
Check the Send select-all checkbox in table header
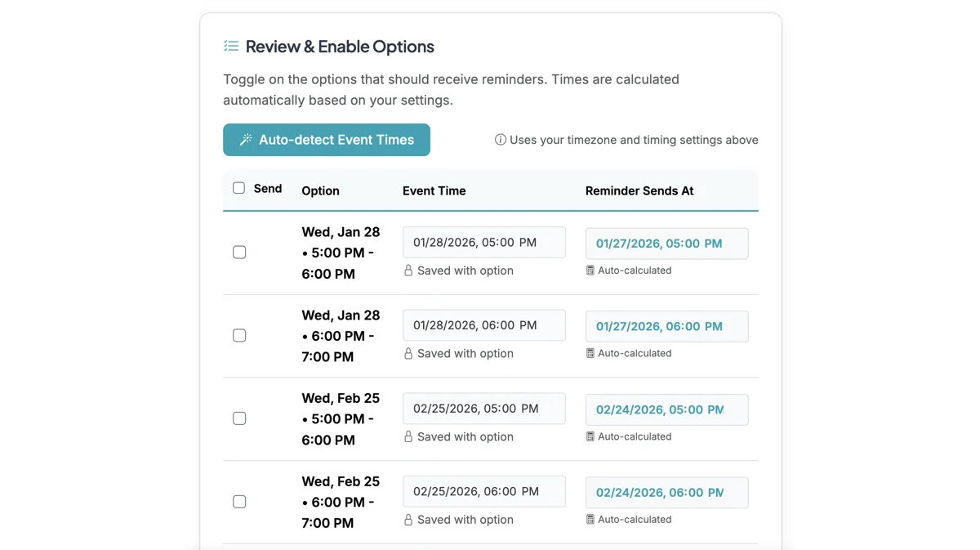tap(238, 187)
